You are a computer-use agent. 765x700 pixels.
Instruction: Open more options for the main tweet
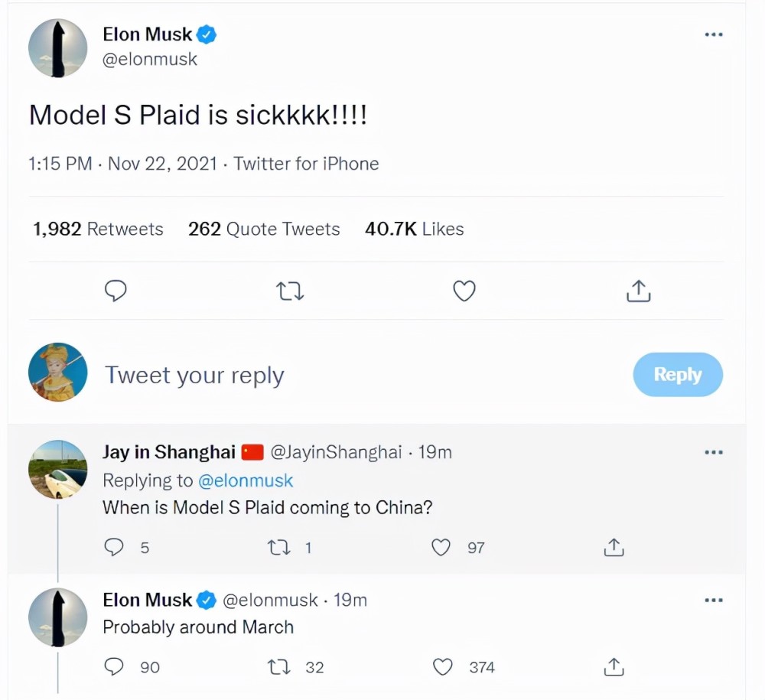click(713, 34)
